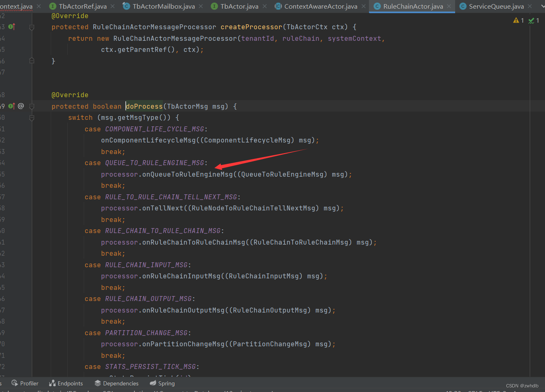Click the TbActorMsg parameter type in doProcess
The height and width of the screenshot is (392, 545).
[188, 106]
